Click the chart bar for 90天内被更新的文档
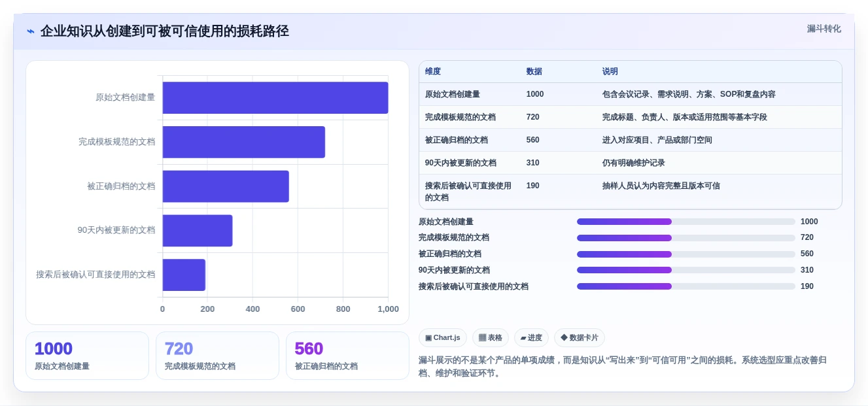Viewport: 868px width, 406px height. click(x=198, y=230)
